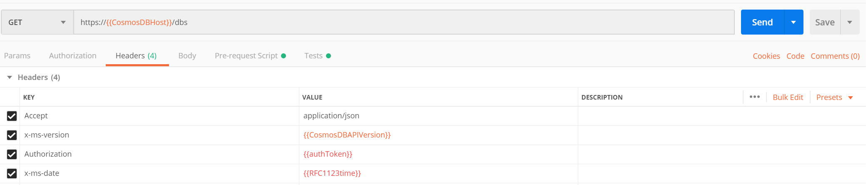Click the blue Send button
This screenshot has height=185, width=868.
tap(762, 22)
